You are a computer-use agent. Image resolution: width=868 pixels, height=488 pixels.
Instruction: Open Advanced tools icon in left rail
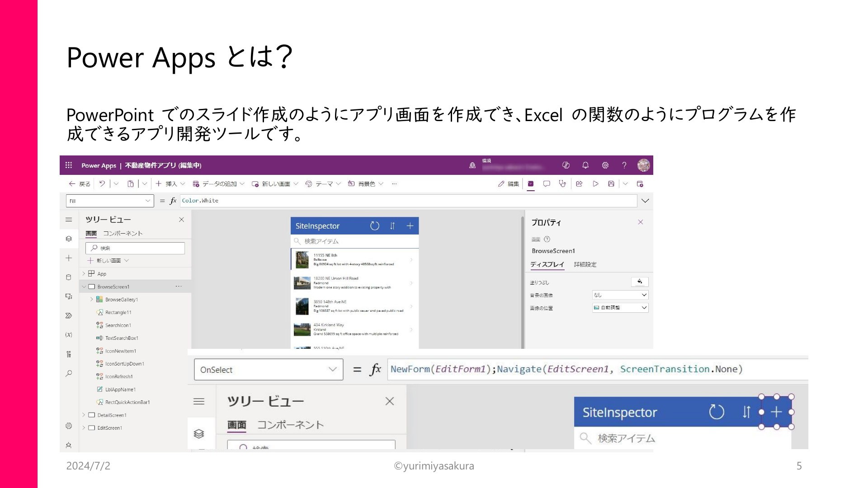pos(69,354)
